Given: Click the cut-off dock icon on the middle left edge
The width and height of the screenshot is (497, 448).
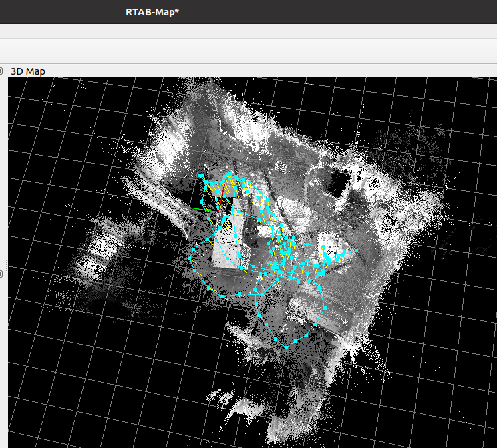Looking at the screenshot, I should [x=2, y=274].
